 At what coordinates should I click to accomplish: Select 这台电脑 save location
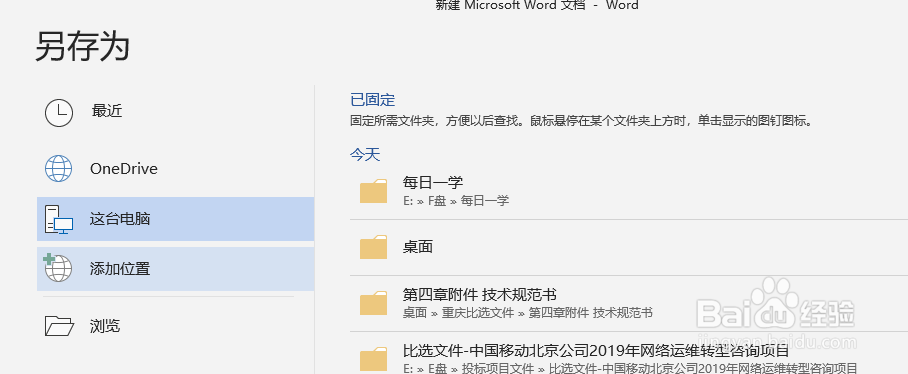pos(175,219)
